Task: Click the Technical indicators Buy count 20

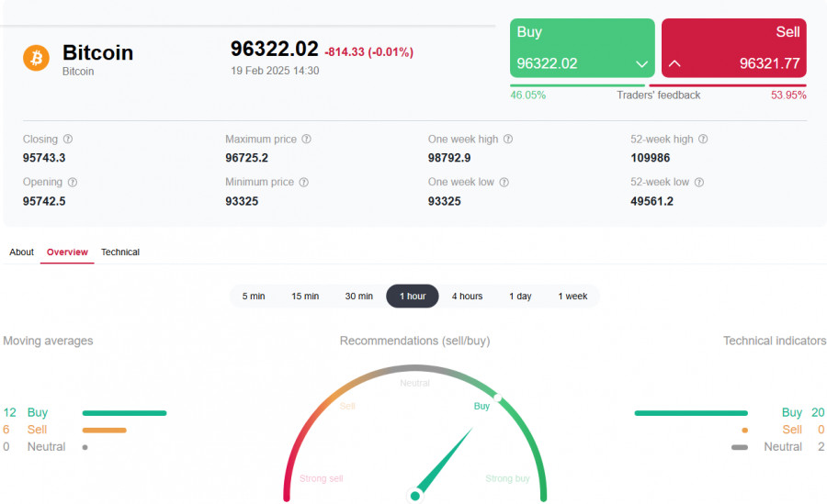Action: tap(818, 412)
